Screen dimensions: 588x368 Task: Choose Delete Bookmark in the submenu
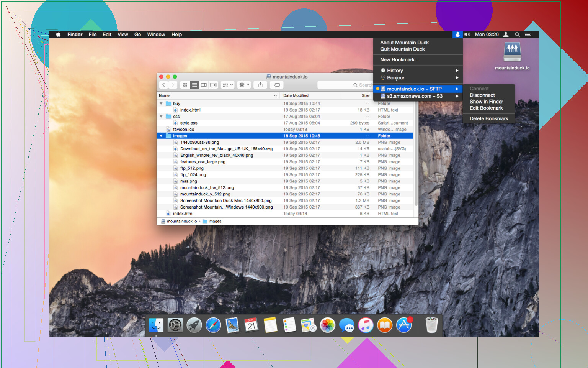click(489, 119)
